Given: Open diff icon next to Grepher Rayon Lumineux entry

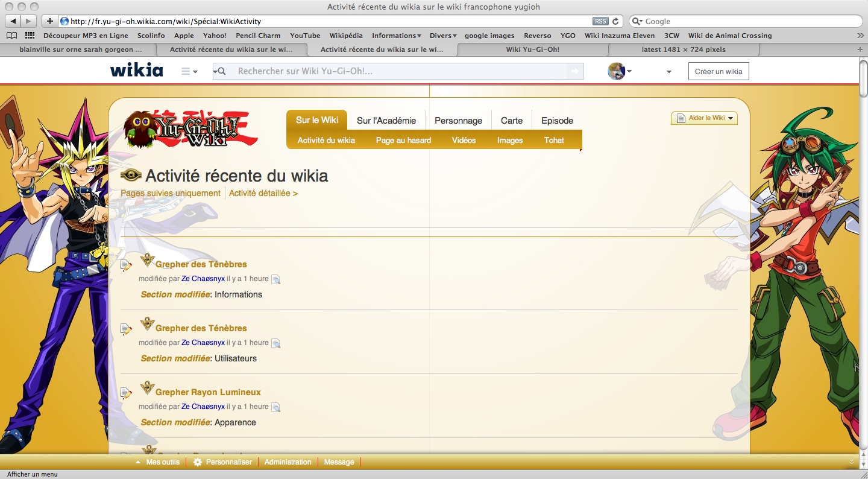Looking at the screenshot, I should click(x=276, y=407).
